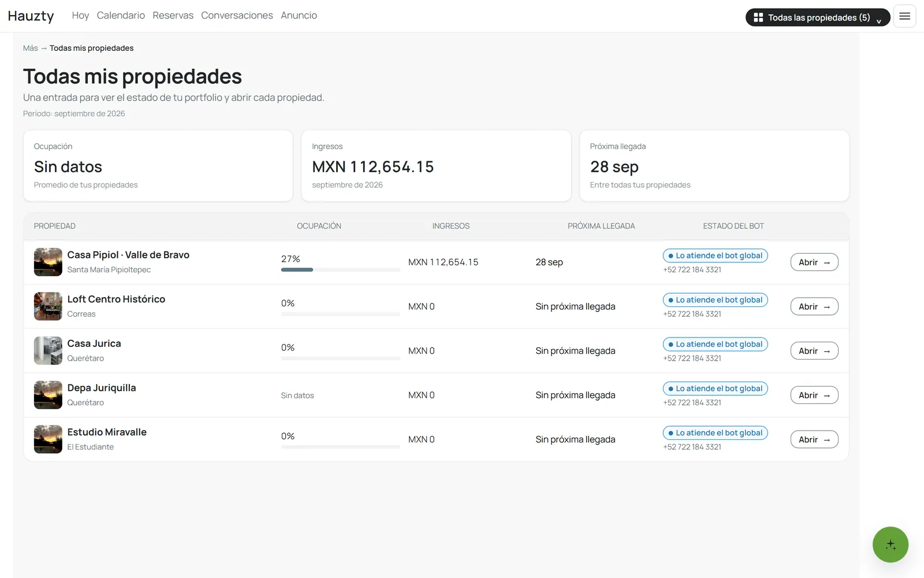Click the Ocupación summary card
924x578 pixels.
pos(158,166)
